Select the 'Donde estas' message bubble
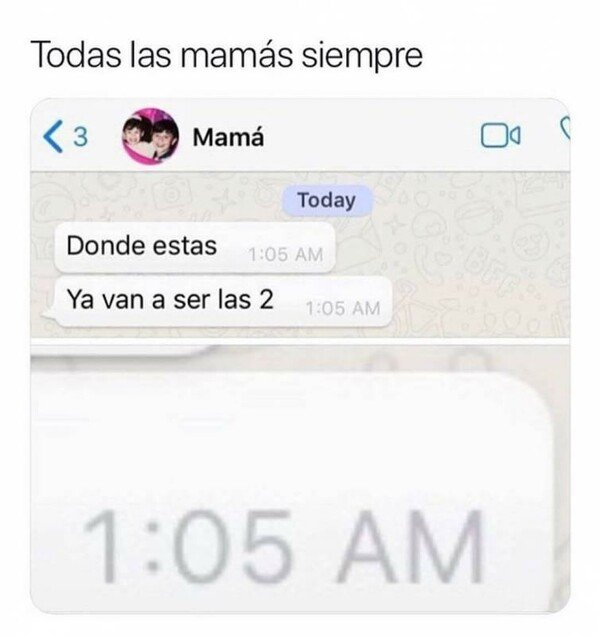Screen dimensions: 600x636 pos(195,247)
